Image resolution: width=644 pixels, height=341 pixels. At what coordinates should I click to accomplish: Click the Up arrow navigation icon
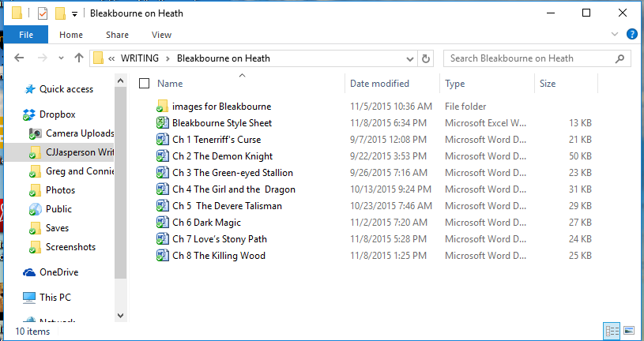79,58
